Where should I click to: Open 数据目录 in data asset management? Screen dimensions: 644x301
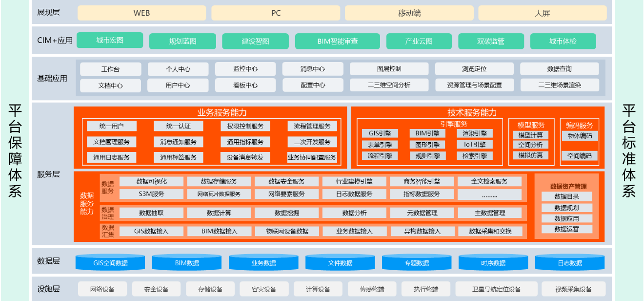tap(566, 197)
